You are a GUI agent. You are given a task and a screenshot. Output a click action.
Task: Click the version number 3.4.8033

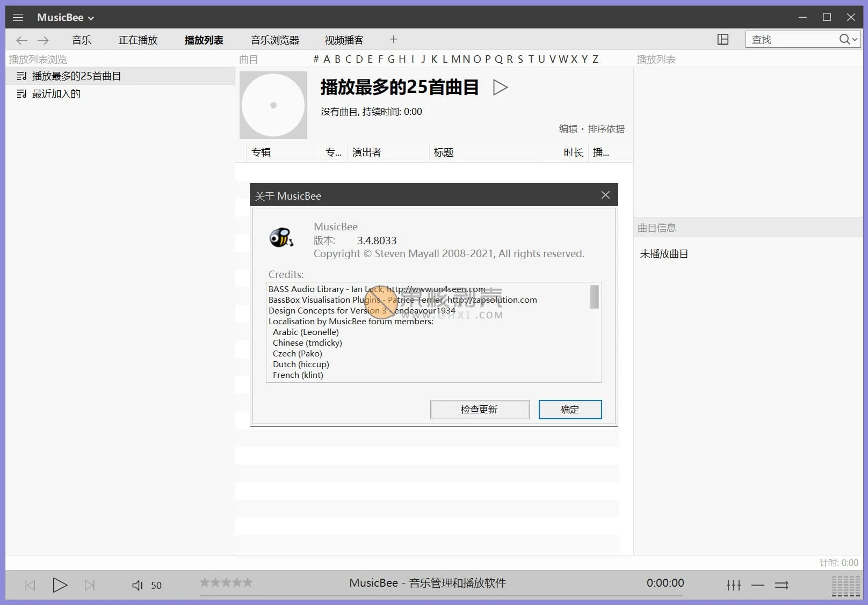click(x=377, y=240)
